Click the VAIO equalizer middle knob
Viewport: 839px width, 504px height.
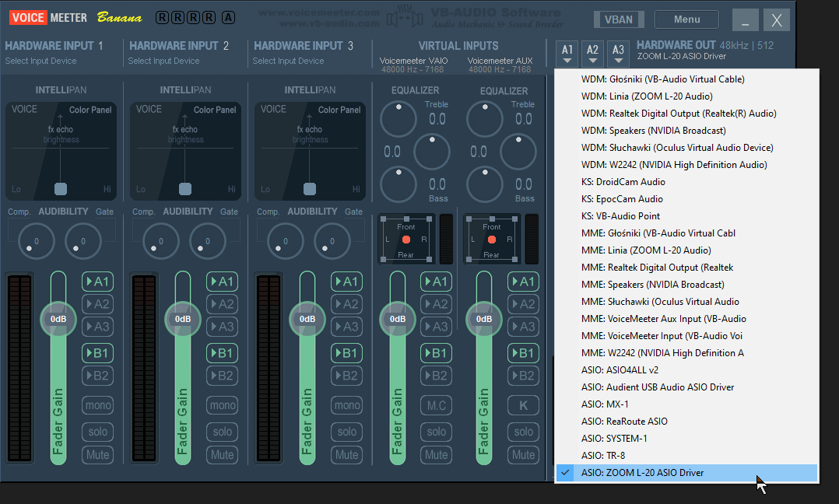pos(432,151)
